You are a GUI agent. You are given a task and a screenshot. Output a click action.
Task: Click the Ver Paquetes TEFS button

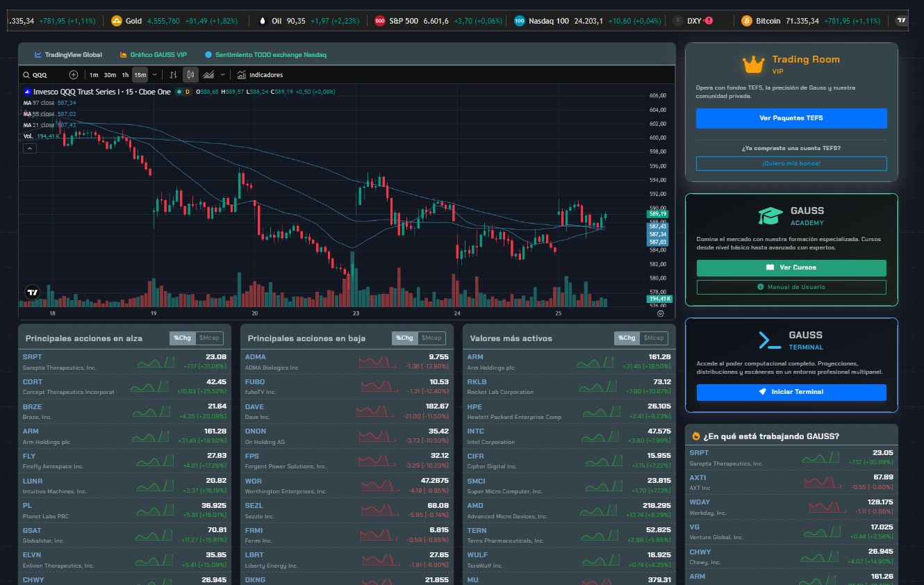coord(791,118)
